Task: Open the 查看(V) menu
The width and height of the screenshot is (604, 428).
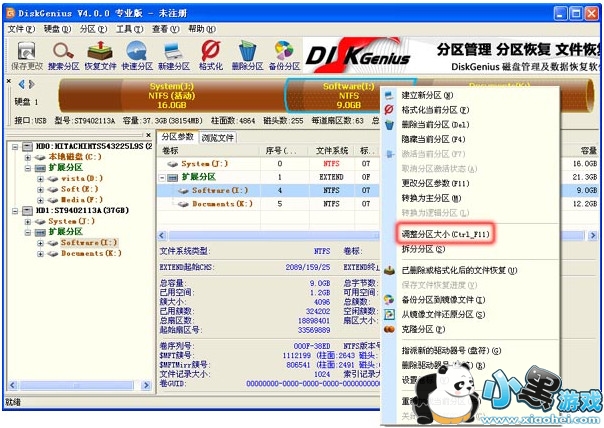Action: (x=166, y=29)
